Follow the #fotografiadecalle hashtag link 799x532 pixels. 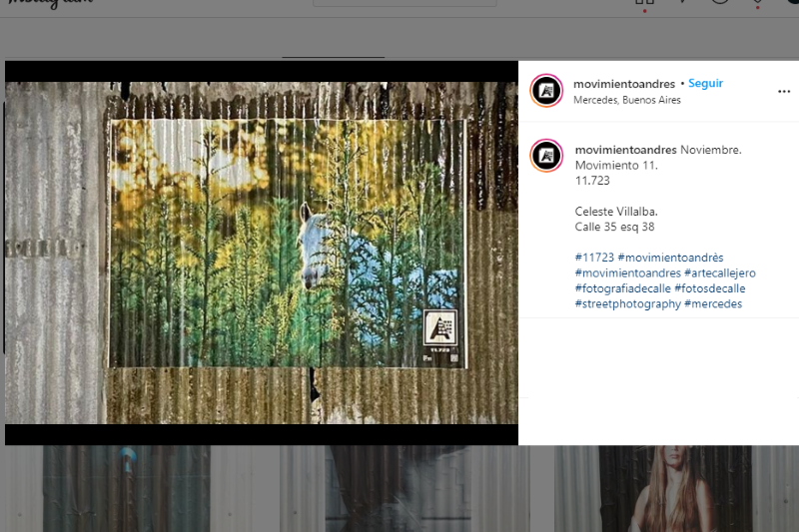(623, 288)
